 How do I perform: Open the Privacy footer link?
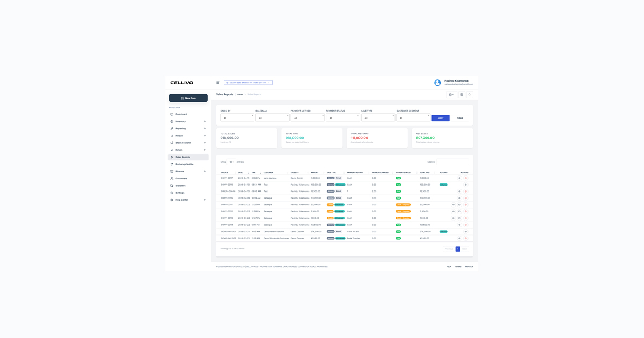point(469,267)
